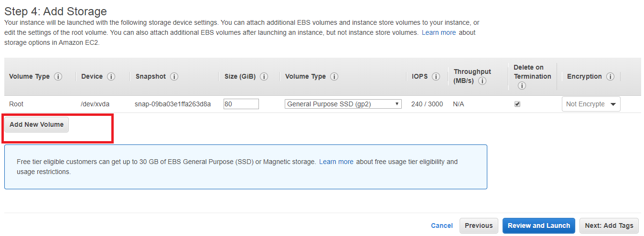
Task: Open Learn more about free usage tier
Action: [x=336, y=162]
